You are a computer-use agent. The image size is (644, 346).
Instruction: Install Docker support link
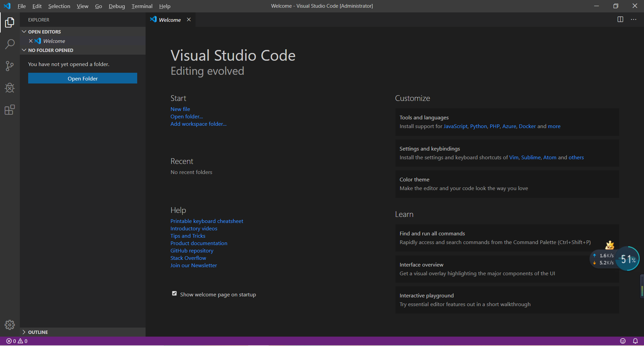527,126
